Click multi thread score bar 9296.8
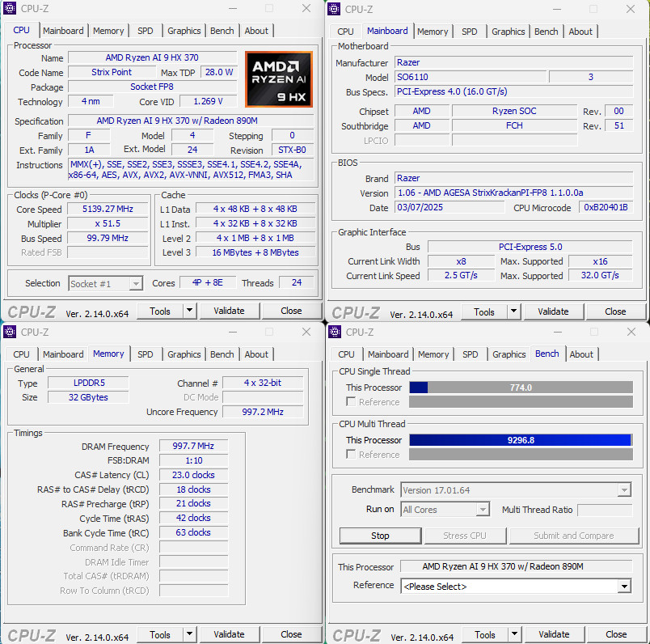The width and height of the screenshot is (650, 644). click(x=521, y=440)
